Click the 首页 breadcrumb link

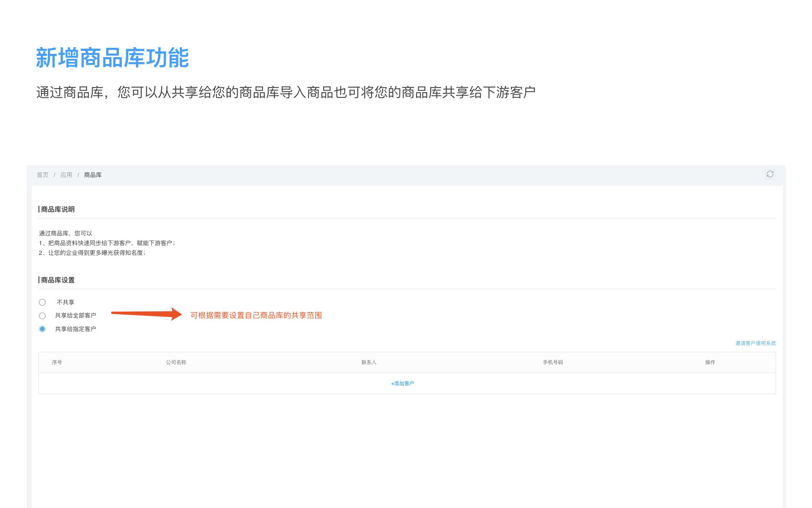42,175
